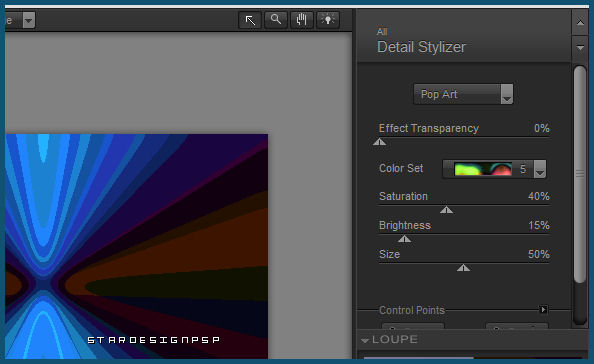Toggle the light bulb background icon
Screen dimensions: 594x364
[328, 20]
